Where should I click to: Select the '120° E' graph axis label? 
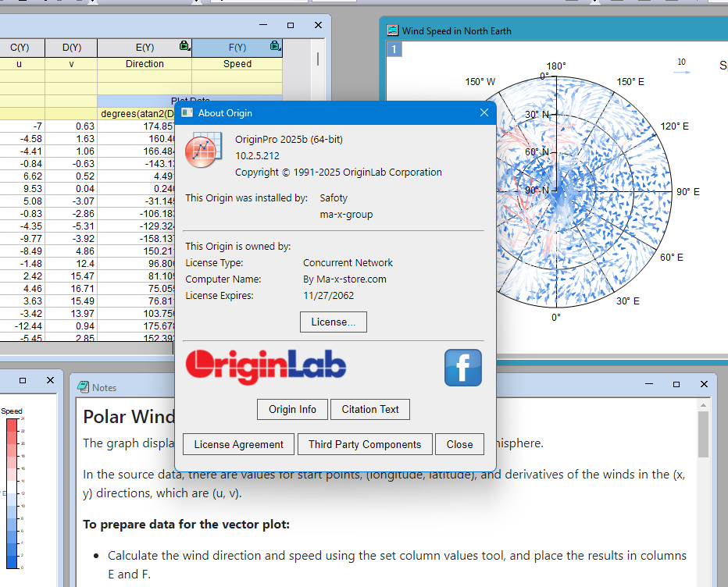click(674, 126)
